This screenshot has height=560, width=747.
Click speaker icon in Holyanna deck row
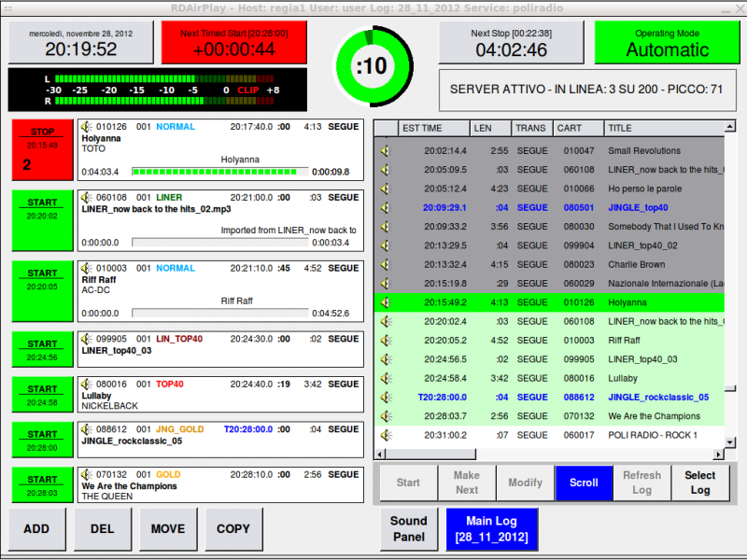[87, 126]
